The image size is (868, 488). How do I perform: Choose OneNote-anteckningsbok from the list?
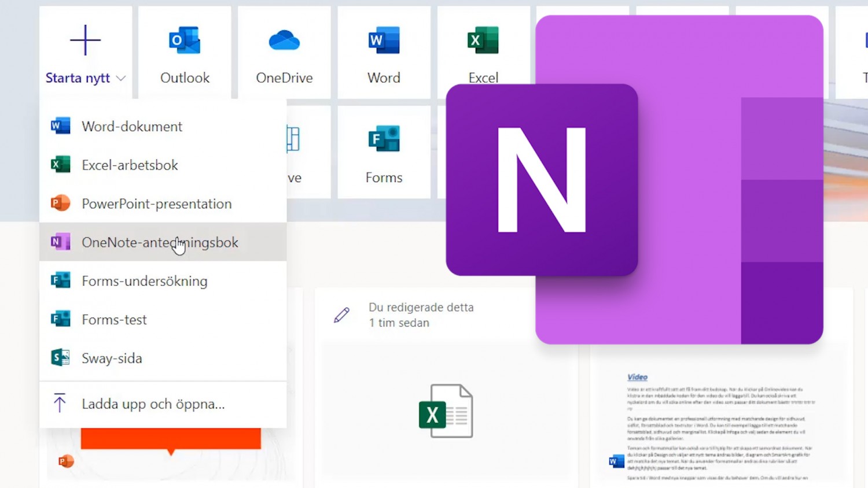tap(160, 242)
